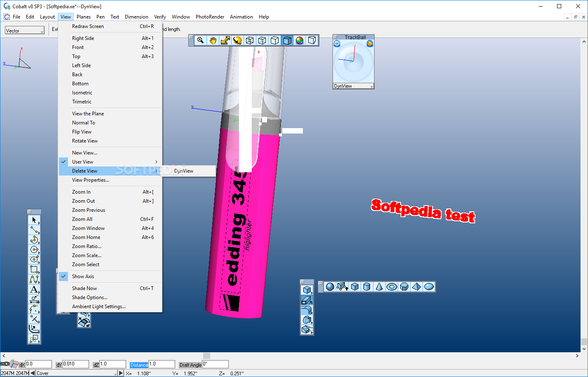
Task: Select the Cone primitive tool
Action: click(380, 287)
